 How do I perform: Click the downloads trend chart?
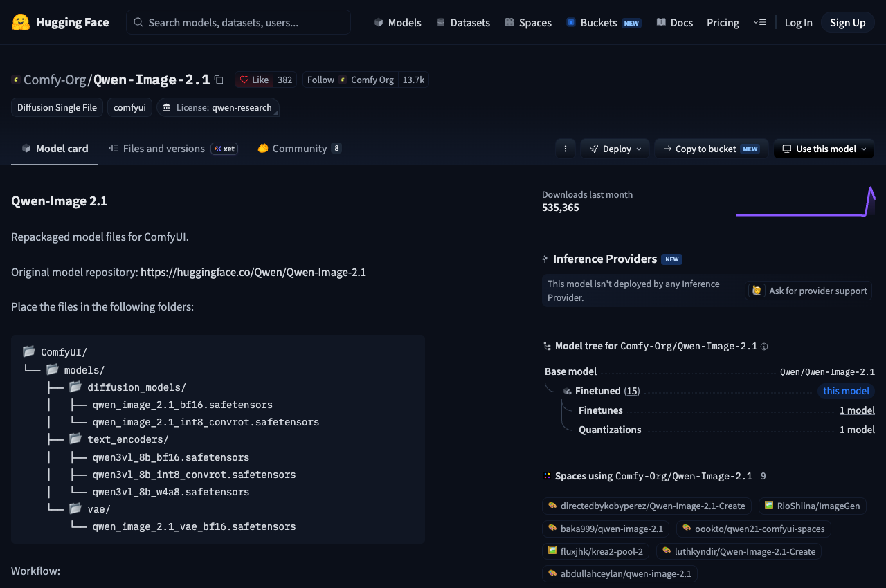[x=806, y=201]
